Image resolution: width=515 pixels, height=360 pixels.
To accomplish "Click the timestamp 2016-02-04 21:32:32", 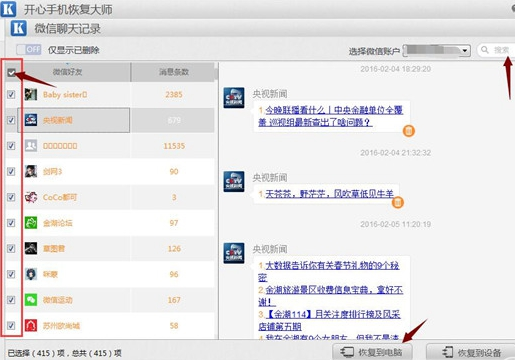I will tap(395, 153).
